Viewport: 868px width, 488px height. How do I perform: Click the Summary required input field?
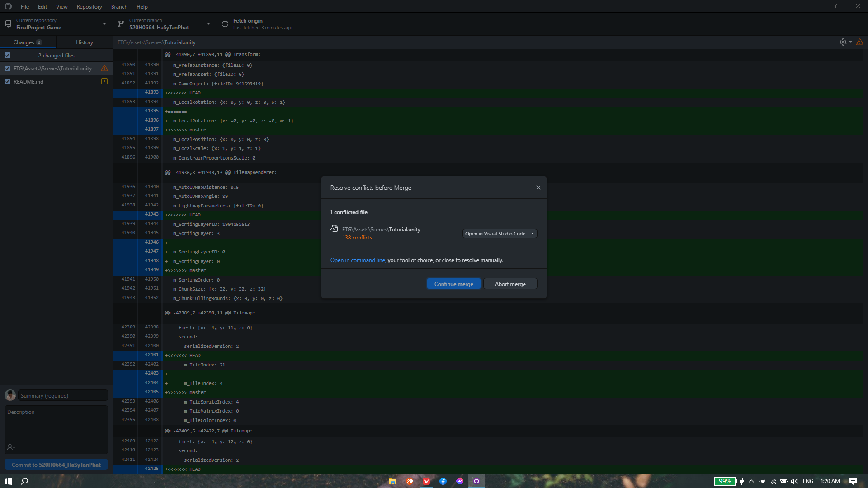62,395
